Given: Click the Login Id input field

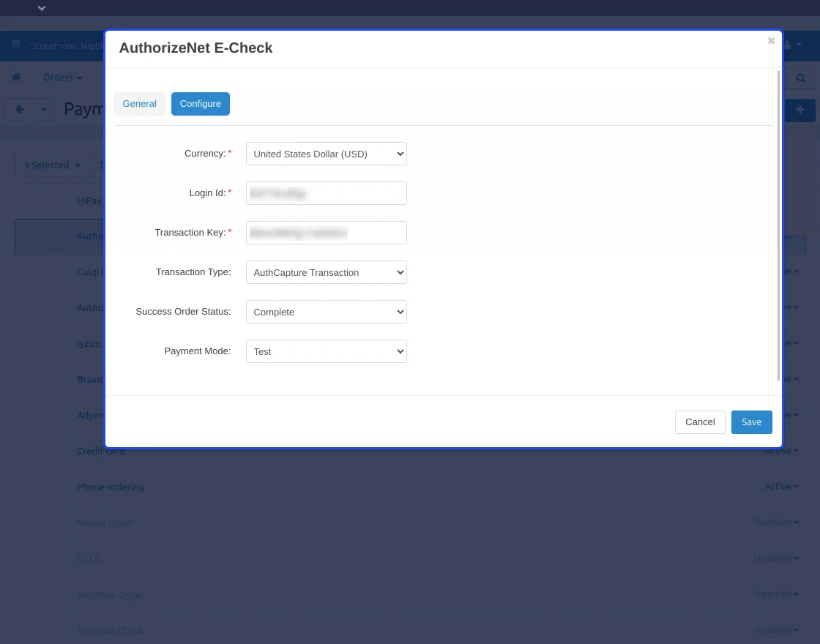Looking at the screenshot, I should click(x=327, y=193).
